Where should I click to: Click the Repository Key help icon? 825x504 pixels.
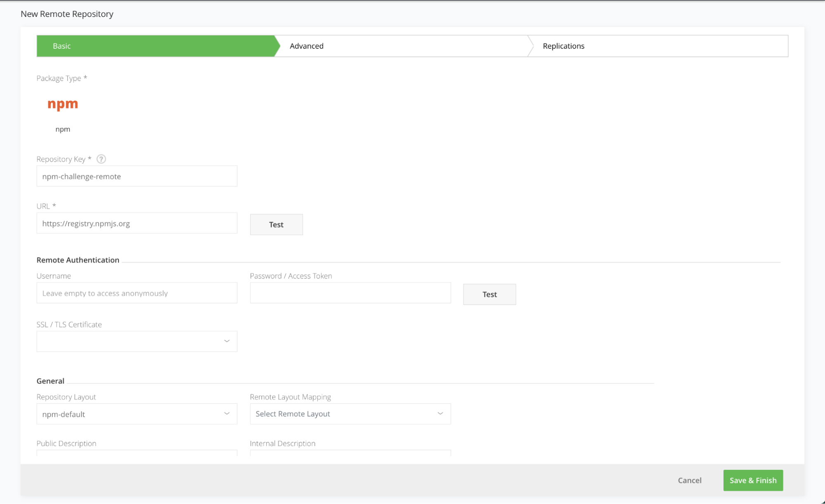pos(101,159)
